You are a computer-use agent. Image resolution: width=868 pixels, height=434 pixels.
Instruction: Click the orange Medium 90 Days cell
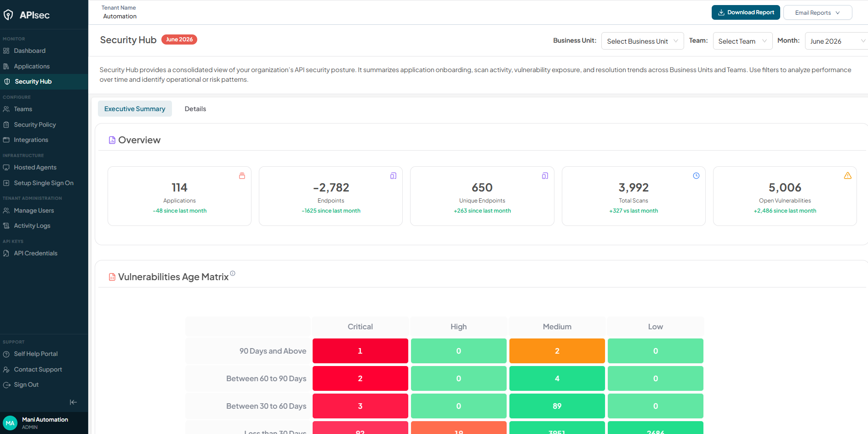pyautogui.click(x=557, y=351)
